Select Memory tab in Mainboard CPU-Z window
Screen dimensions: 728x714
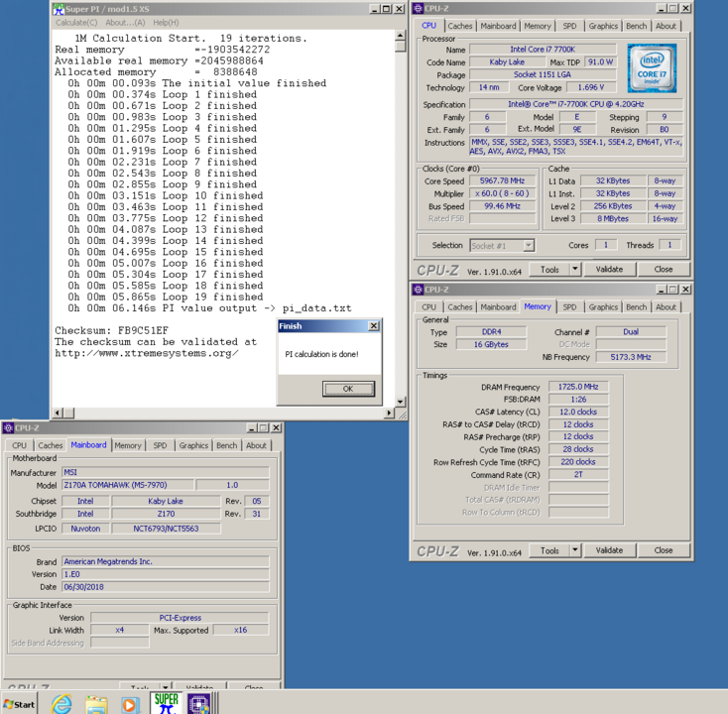(128, 445)
